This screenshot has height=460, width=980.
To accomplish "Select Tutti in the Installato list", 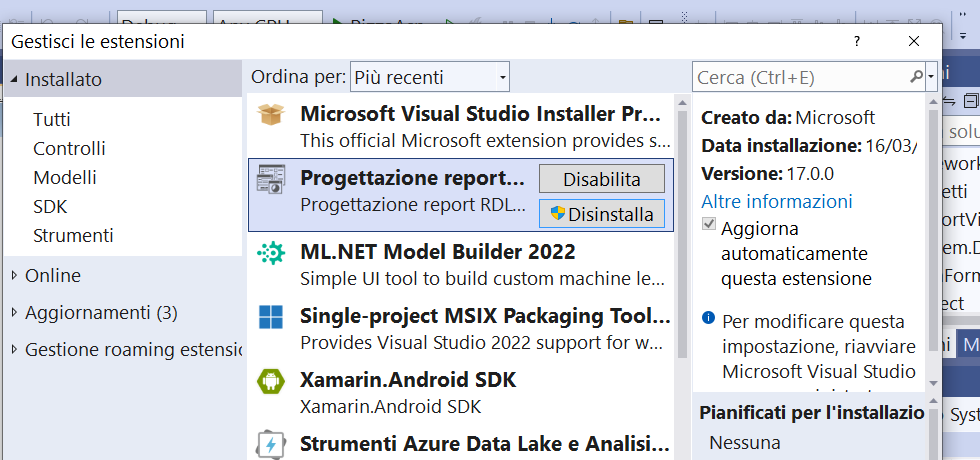I will pos(52,119).
